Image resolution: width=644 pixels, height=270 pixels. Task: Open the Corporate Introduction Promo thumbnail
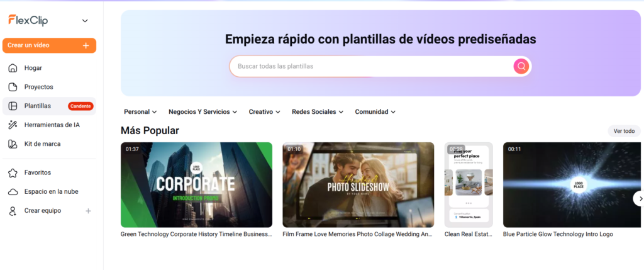(x=196, y=185)
